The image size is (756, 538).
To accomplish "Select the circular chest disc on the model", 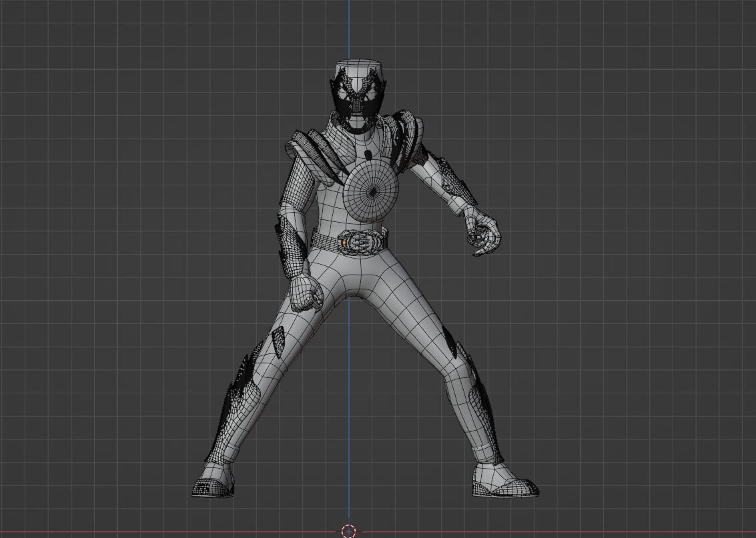I will tap(372, 190).
